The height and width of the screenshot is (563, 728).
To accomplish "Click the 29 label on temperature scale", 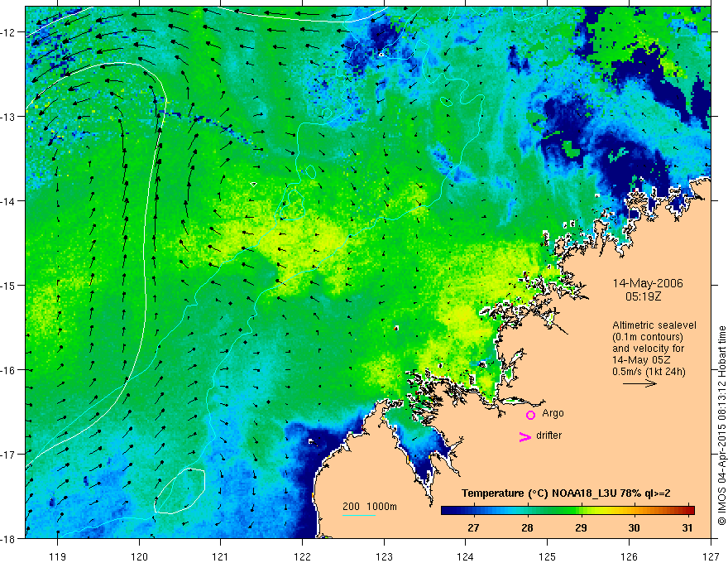I will click(x=581, y=527).
